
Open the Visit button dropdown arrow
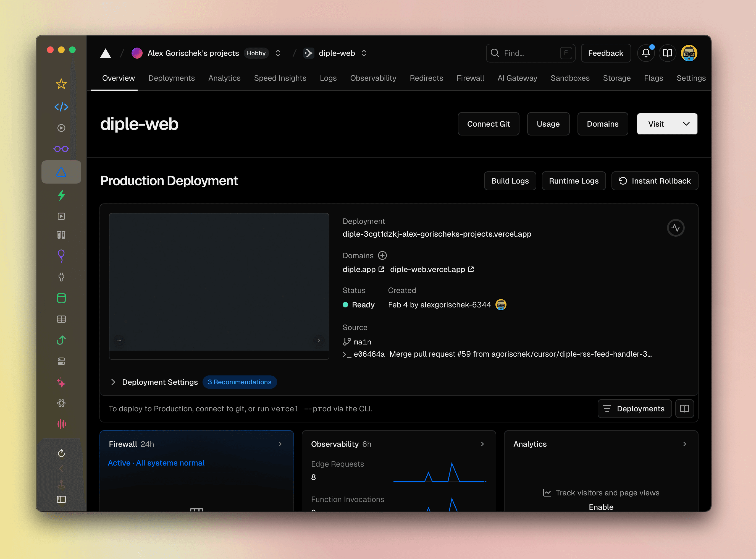(x=686, y=124)
